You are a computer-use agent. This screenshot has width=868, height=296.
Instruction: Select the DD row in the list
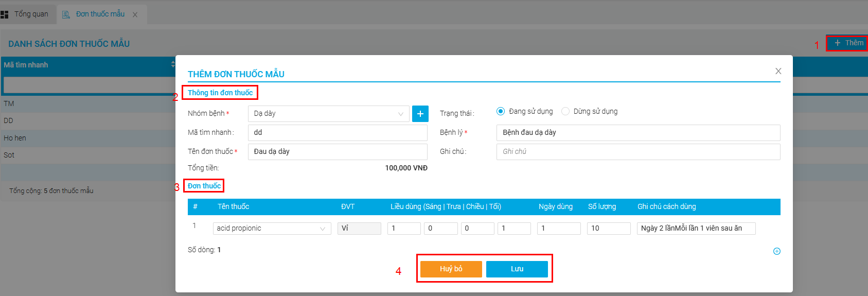(88, 121)
